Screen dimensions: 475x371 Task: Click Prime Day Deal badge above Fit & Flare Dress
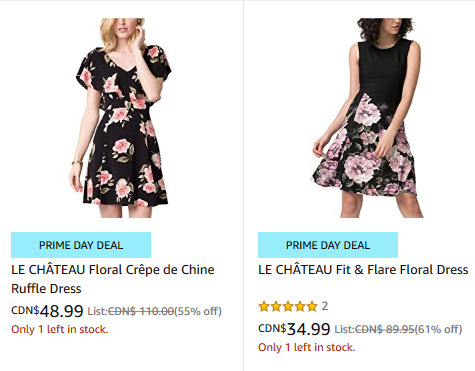pos(328,245)
